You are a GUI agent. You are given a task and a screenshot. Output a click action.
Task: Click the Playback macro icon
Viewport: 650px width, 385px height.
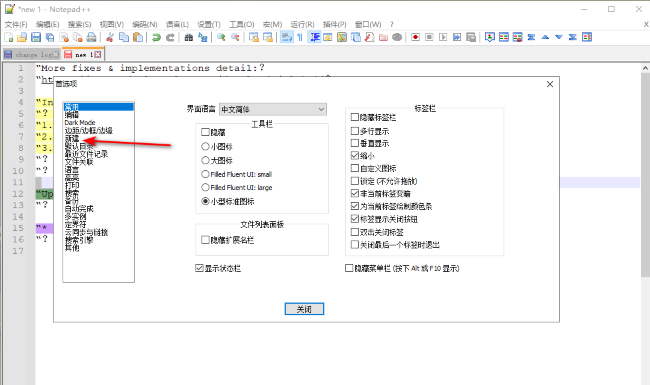coord(443,37)
